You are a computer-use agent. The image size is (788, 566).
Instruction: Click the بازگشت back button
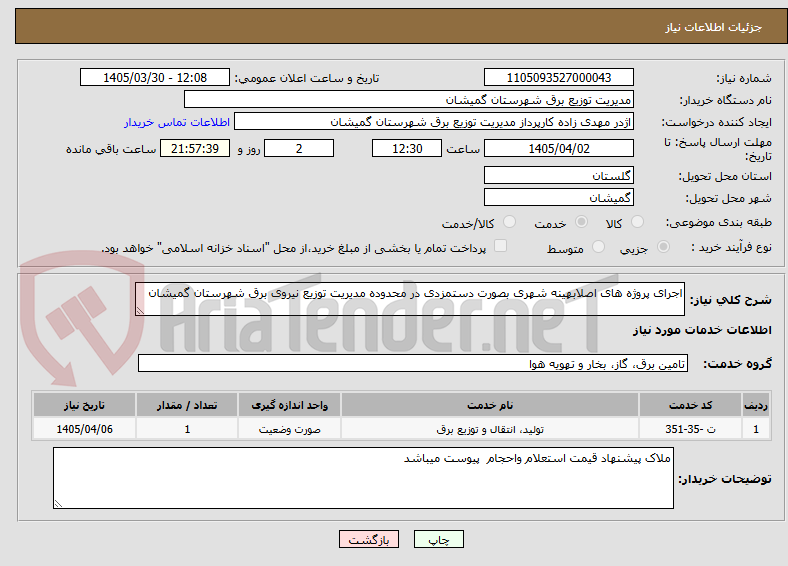click(x=368, y=539)
